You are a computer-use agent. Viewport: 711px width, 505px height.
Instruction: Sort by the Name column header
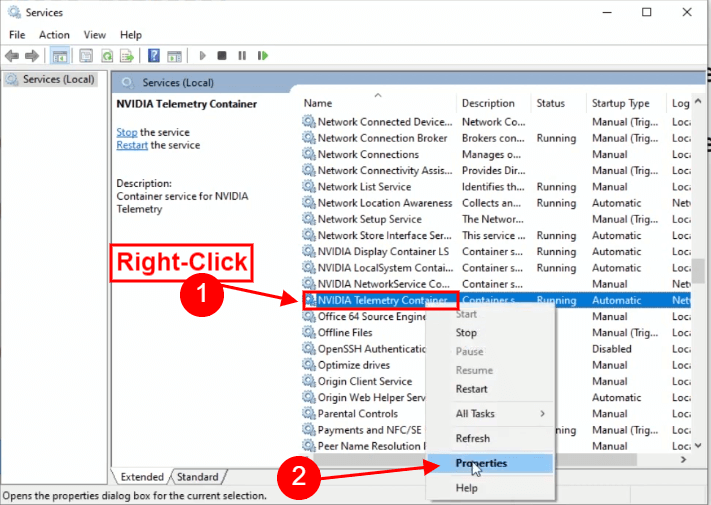378,103
